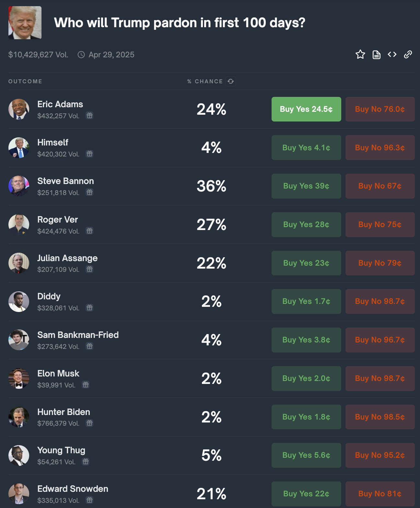Image resolution: width=420 pixels, height=508 pixels.
Task: Choose Buy No 98.7¢ for Diddy
Action: click(380, 301)
